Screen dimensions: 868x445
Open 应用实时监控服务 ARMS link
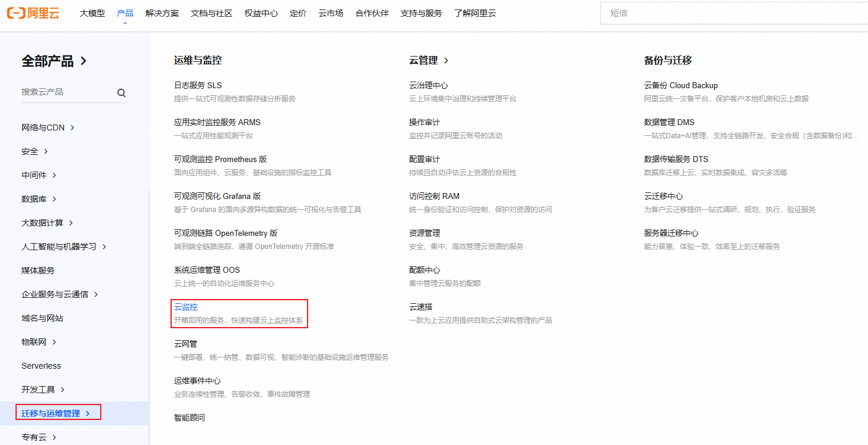(x=217, y=122)
